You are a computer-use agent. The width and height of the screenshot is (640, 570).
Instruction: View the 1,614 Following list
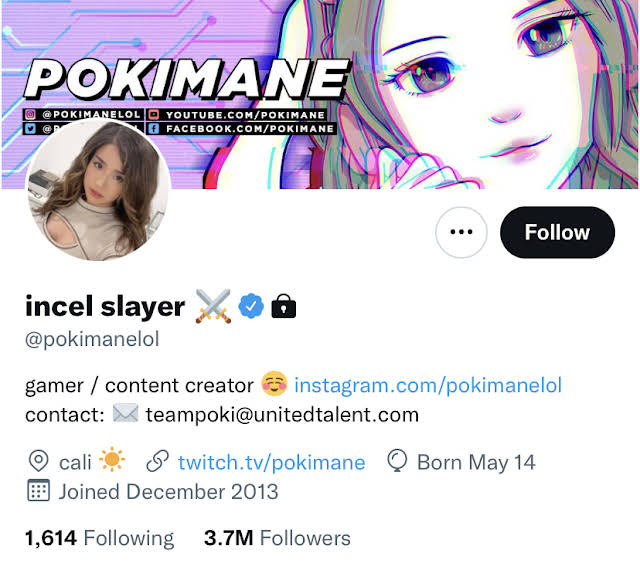click(100, 538)
